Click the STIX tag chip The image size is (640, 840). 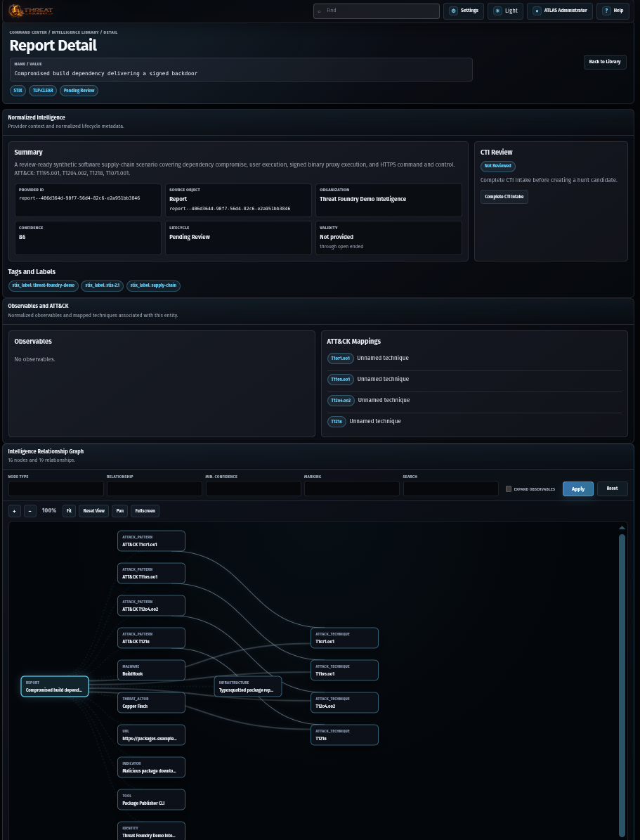coord(18,91)
